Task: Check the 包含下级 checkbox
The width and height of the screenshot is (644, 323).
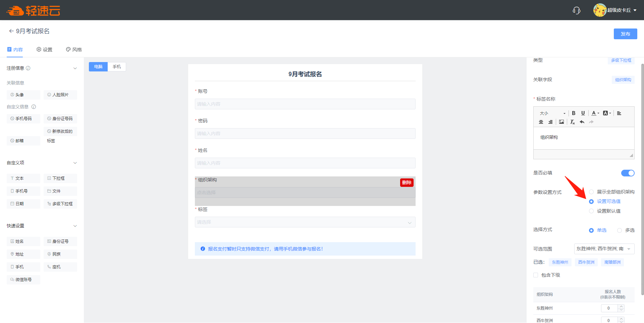Action: point(536,275)
